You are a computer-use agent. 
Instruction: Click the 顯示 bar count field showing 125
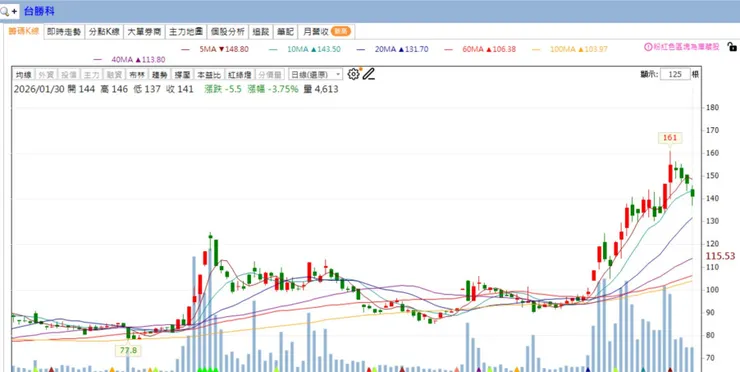675,74
